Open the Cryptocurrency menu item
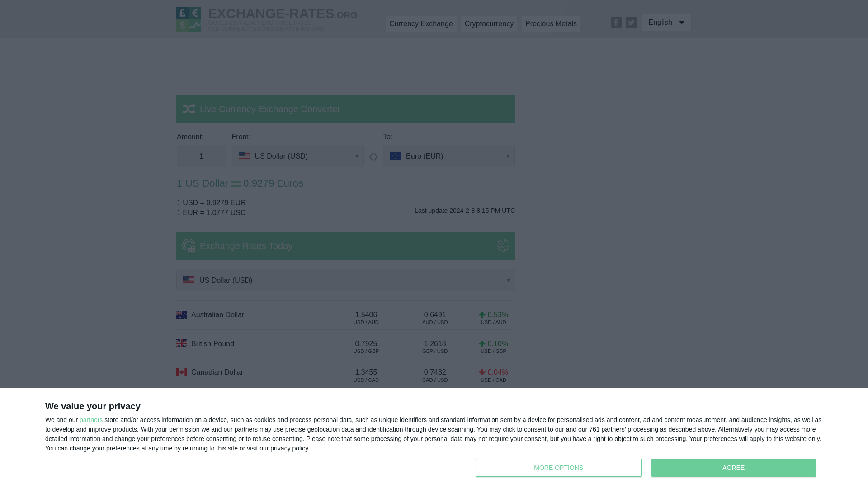The height and width of the screenshot is (488, 868). click(x=489, y=24)
